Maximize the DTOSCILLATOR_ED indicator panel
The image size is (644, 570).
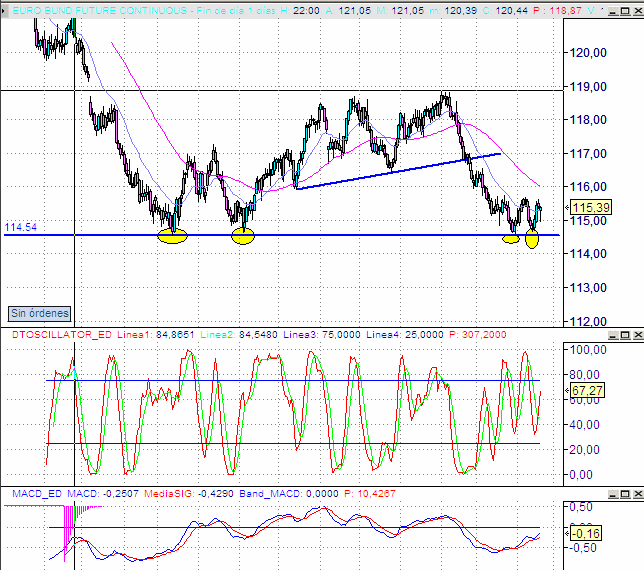(x=626, y=335)
